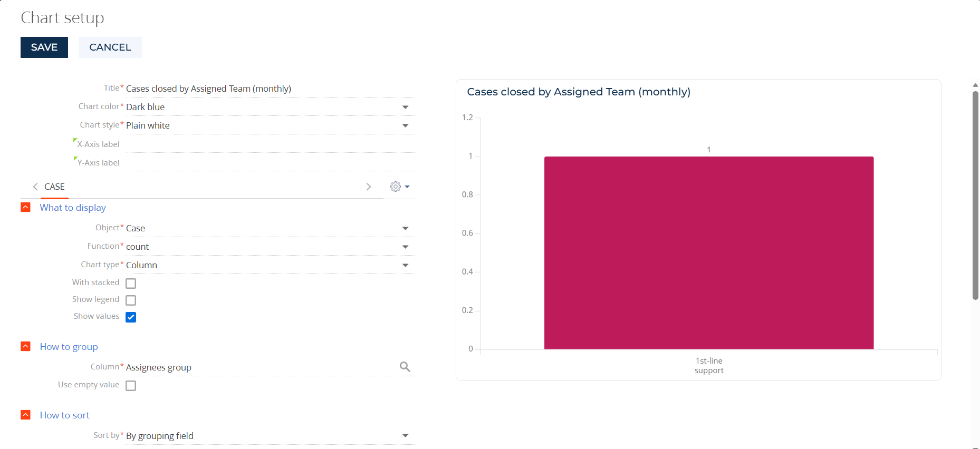Tick the Use empty value checkbox
The height and width of the screenshot is (449, 980).
(131, 386)
